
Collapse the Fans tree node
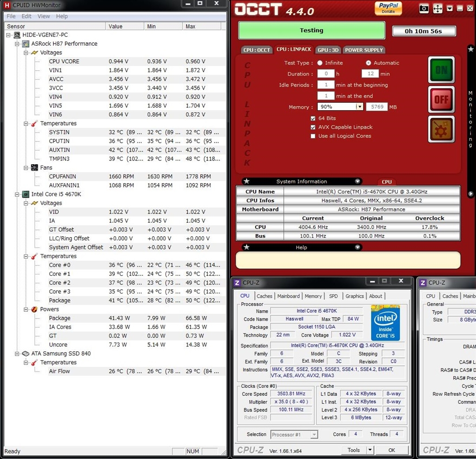tap(26, 168)
